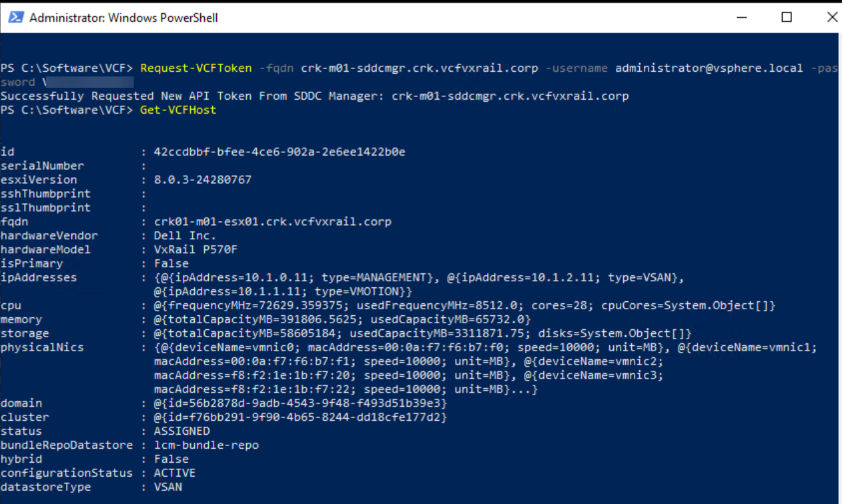This screenshot has height=504, width=842.
Task: Click the isPrimary value False
Action: click(171, 263)
